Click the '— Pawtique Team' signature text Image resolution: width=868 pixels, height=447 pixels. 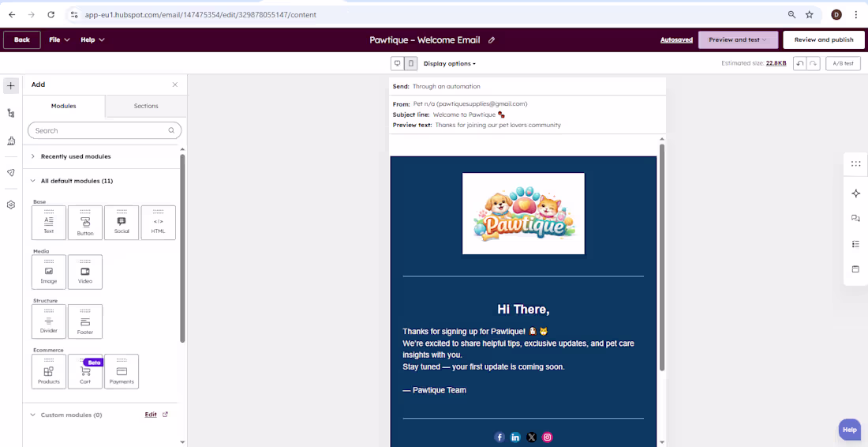coord(435,390)
